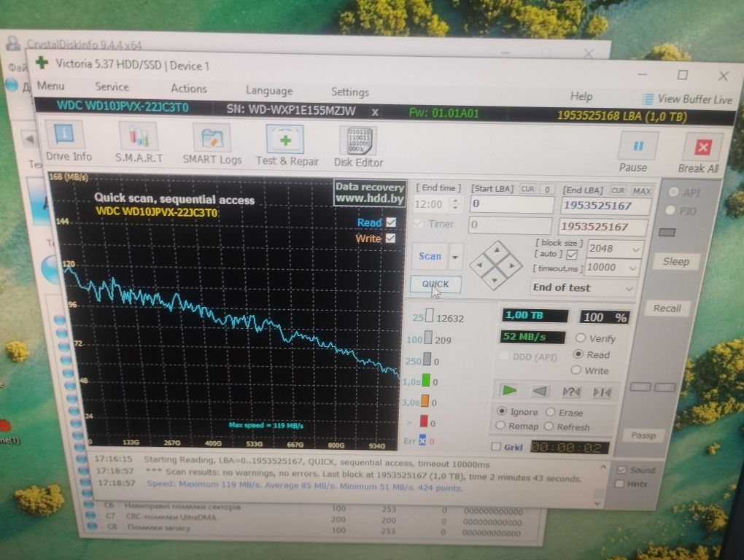Toggle the block size auto checkbox

point(572,254)
